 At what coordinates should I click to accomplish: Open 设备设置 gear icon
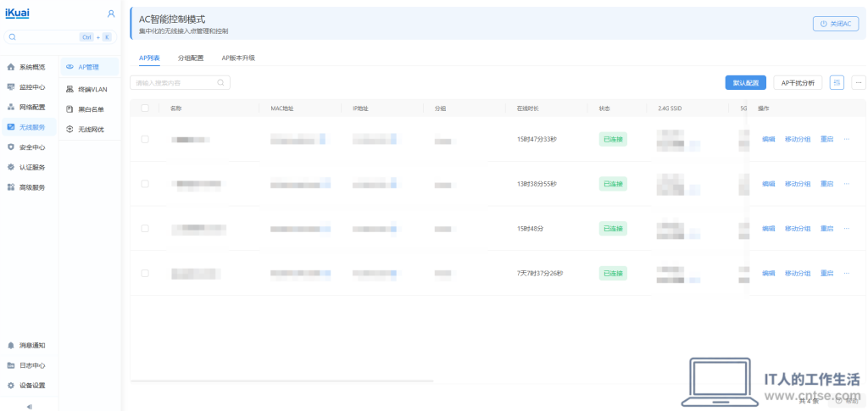point(10,386)
